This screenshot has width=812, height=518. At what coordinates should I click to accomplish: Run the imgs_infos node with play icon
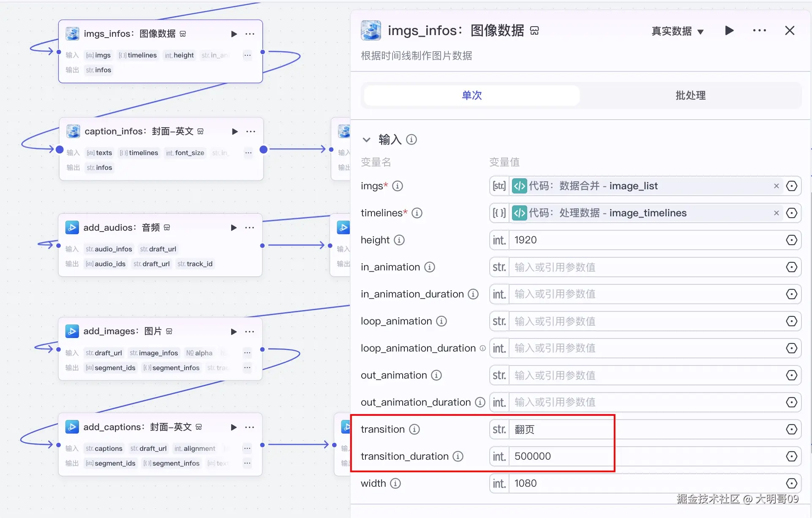click(x=234, y=34)
